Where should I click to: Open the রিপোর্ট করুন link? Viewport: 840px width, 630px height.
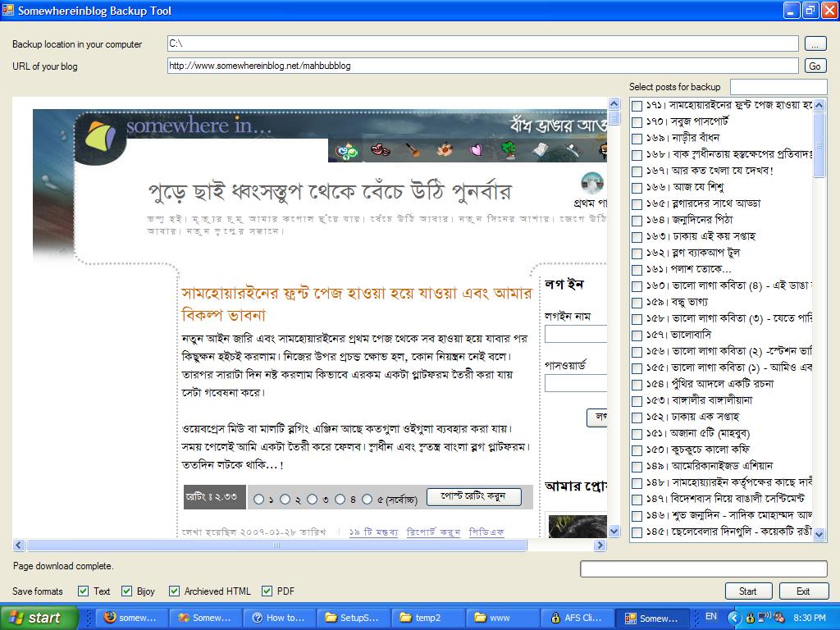(433, 532)
